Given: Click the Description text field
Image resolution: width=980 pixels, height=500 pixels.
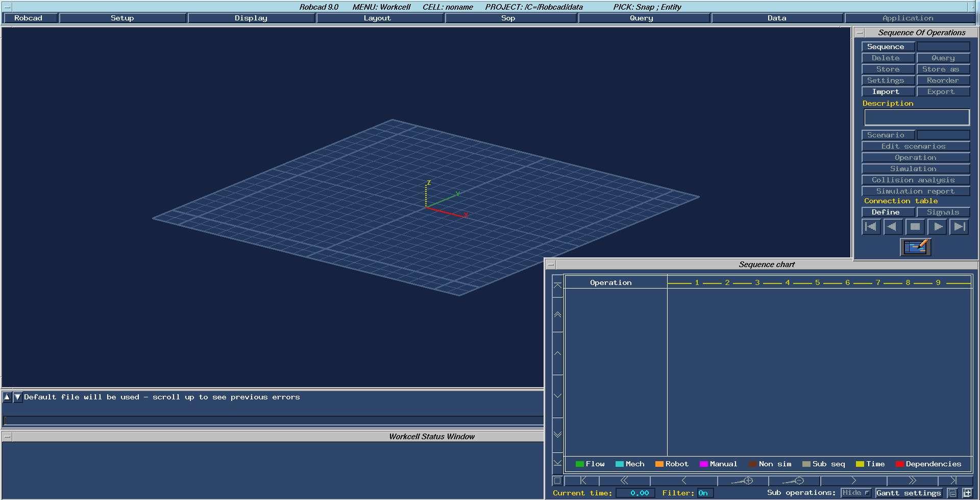Looking at the screenshot, I should [917, 117].
